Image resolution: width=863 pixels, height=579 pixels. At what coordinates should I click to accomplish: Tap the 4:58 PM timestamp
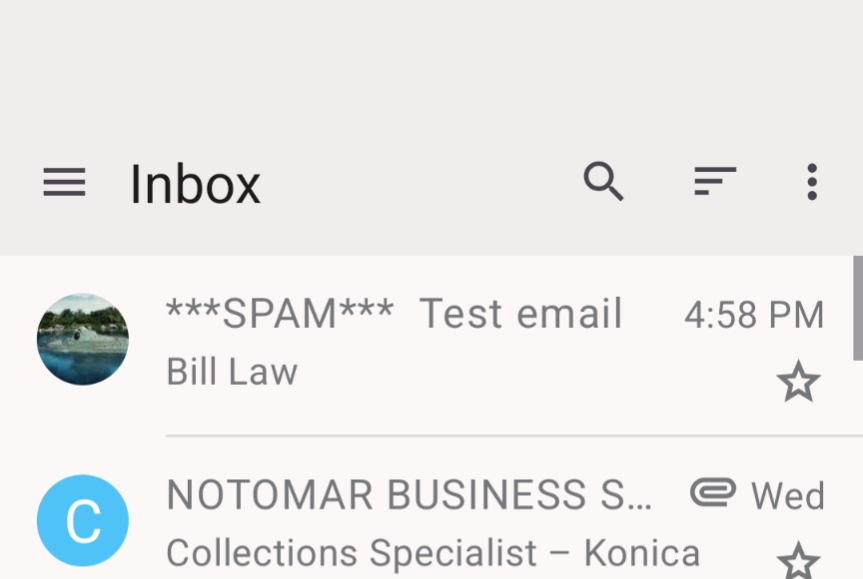point(754,315)
